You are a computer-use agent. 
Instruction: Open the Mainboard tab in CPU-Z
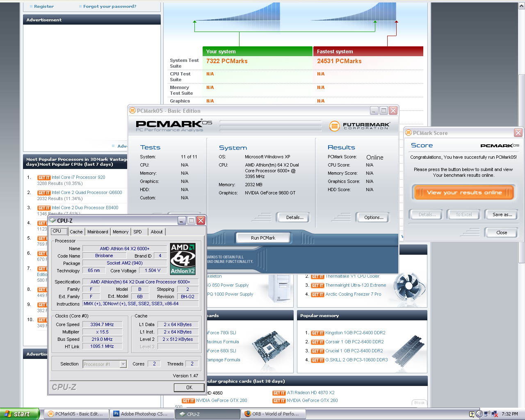coord(98,232)
